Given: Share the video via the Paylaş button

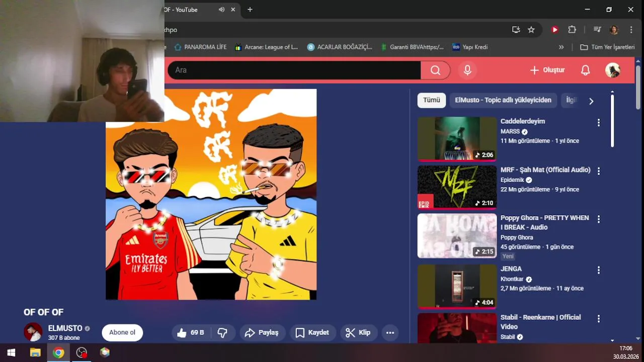Looking at the screenshot, I should point(262,332).
